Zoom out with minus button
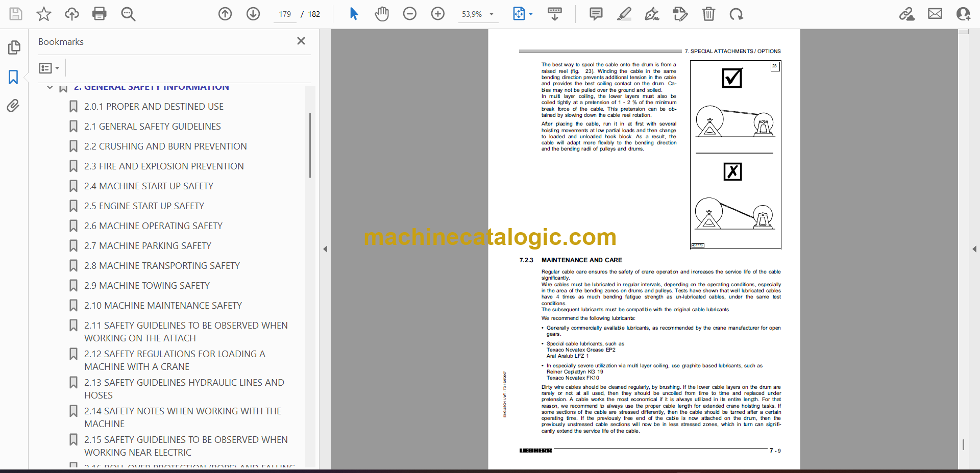Viewport: 980px width, 473px height. pyautogui.click(x=410, y=14)
